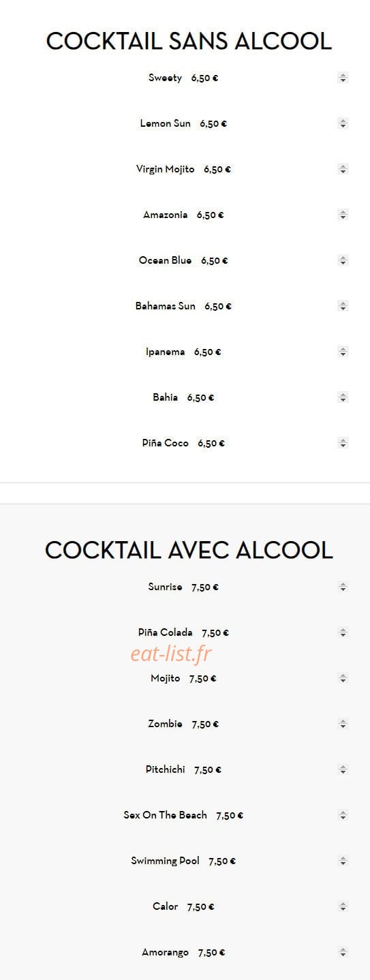
Task: Click the stepper beside Piña Coco
Action: pyautogui.click(x=343, y=443)
